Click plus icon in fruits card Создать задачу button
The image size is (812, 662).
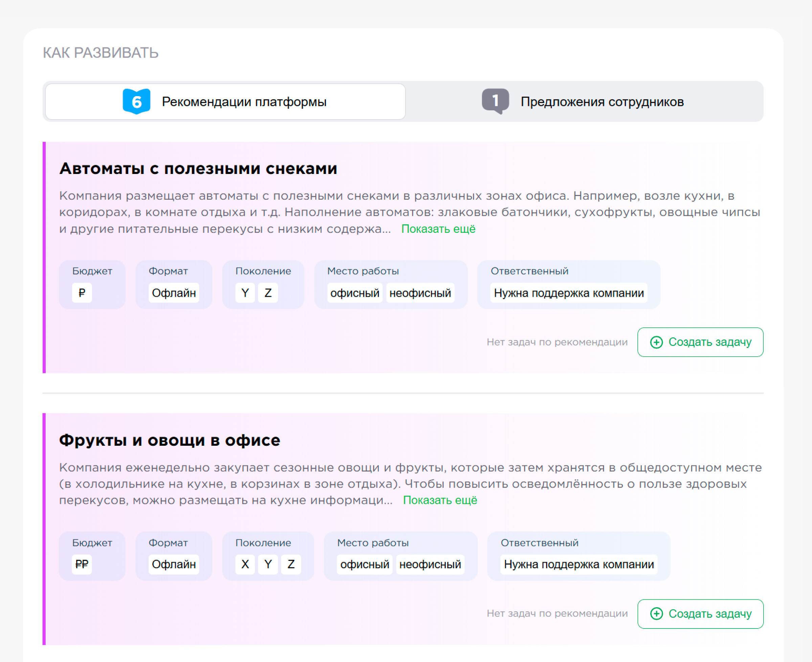coord(656,614)
